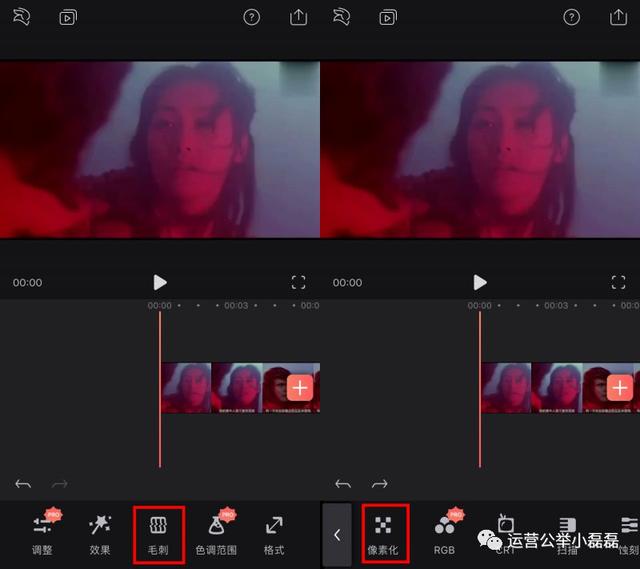Toggle fullscreen preview in right panel
Image resolution: width=640 pixels, height=569 pixels.
coord(618,282)
